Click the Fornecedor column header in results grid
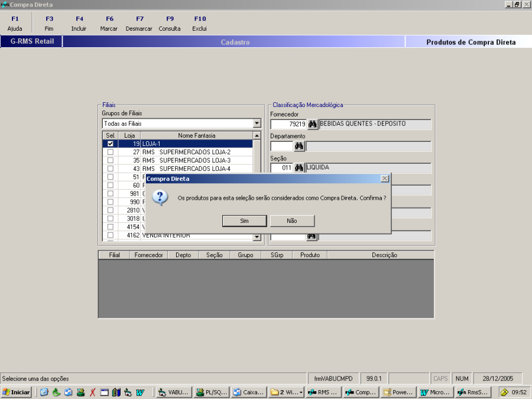The height and width of the screenshot is (399, 532). tap(148, 255)
